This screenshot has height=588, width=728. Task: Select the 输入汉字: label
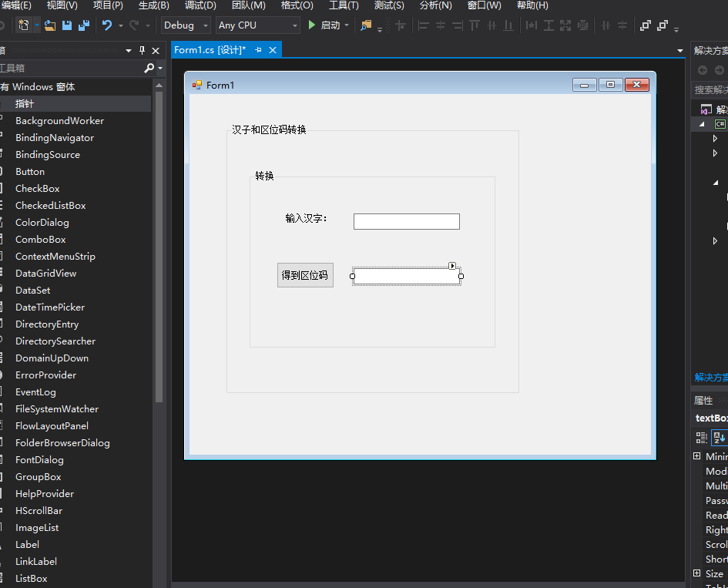(x=306, y=218)
